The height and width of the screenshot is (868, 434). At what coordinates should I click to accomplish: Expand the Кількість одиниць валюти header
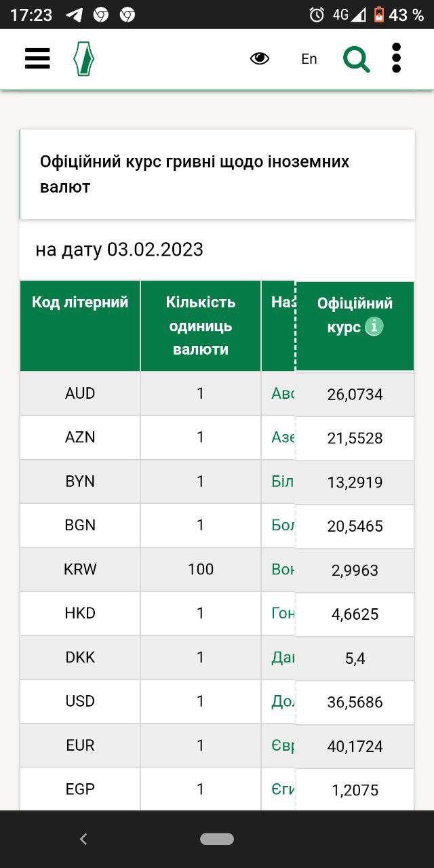(200, 326)
